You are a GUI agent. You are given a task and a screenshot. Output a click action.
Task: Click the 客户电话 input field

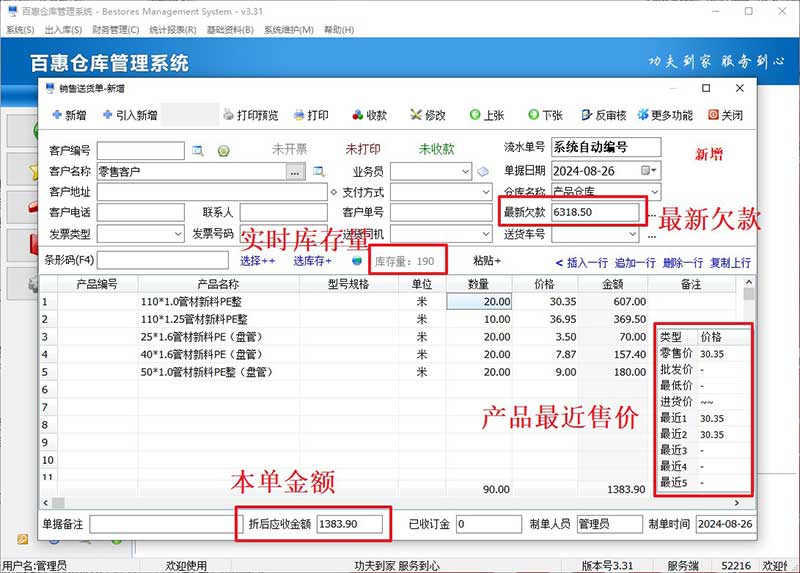pos(141,213)
